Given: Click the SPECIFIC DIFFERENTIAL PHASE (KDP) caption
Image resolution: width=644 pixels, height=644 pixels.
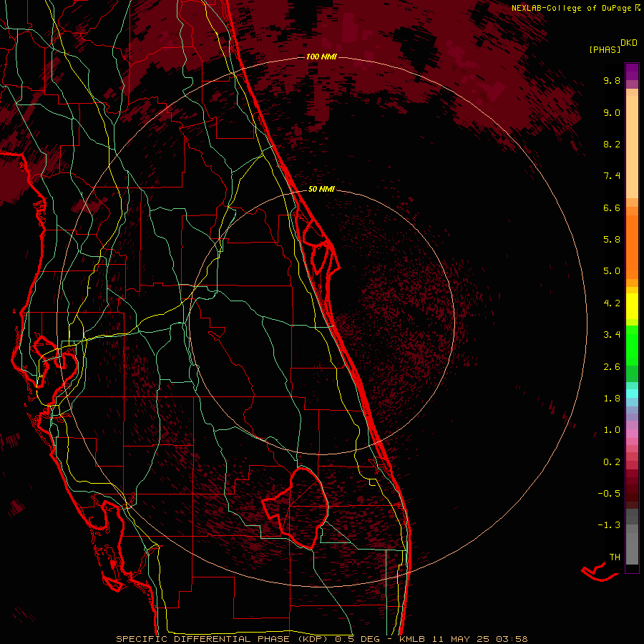Looking at the screenshot, I should point(223,639).
